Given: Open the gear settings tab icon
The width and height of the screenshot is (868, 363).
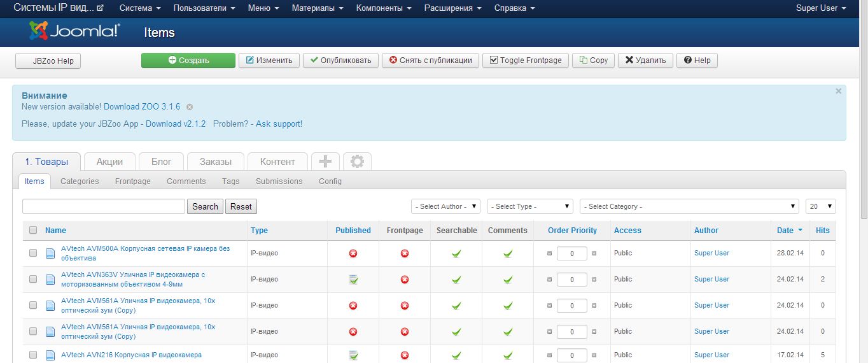Looking at the screenshot, I should coord(357,162).
